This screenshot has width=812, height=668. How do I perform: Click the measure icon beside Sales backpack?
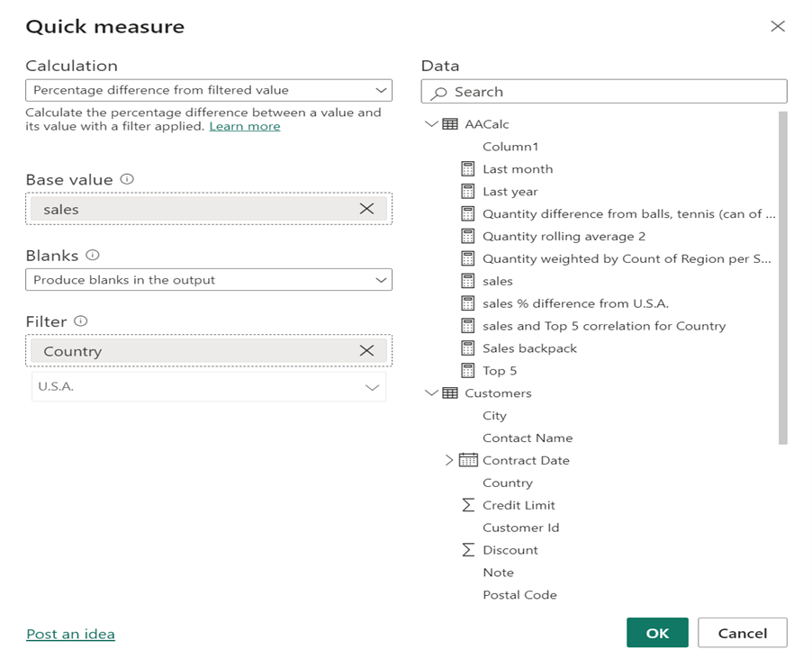467,348
